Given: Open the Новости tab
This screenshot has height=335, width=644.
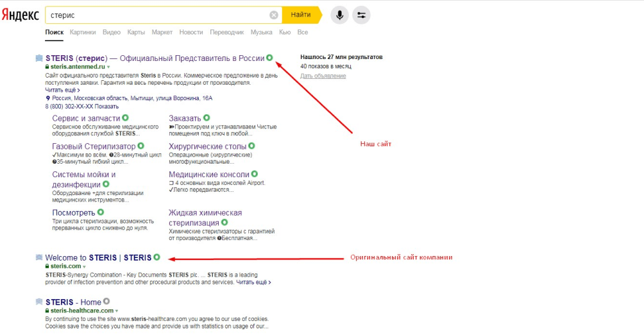Looking at the screenshot, I should click(x=191, y=32).
